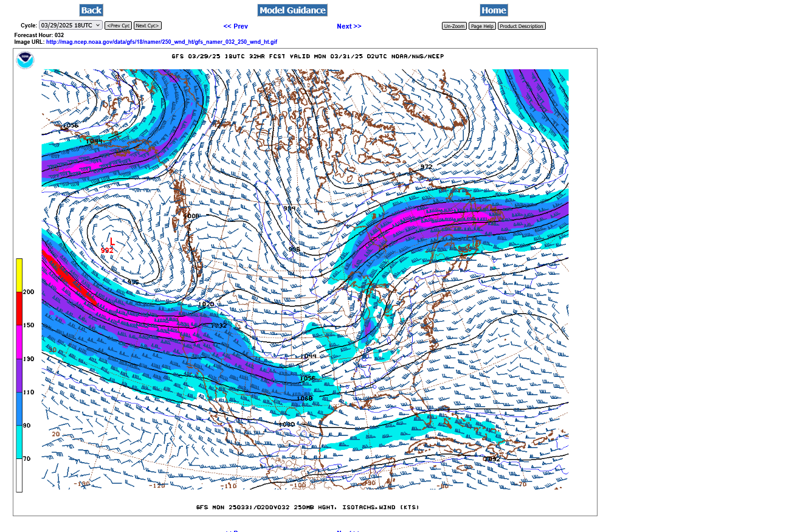Screen dimensions: 806x532
Task: Click the 992 low height label
Action: pyautogui.click(x=107, y=250)
